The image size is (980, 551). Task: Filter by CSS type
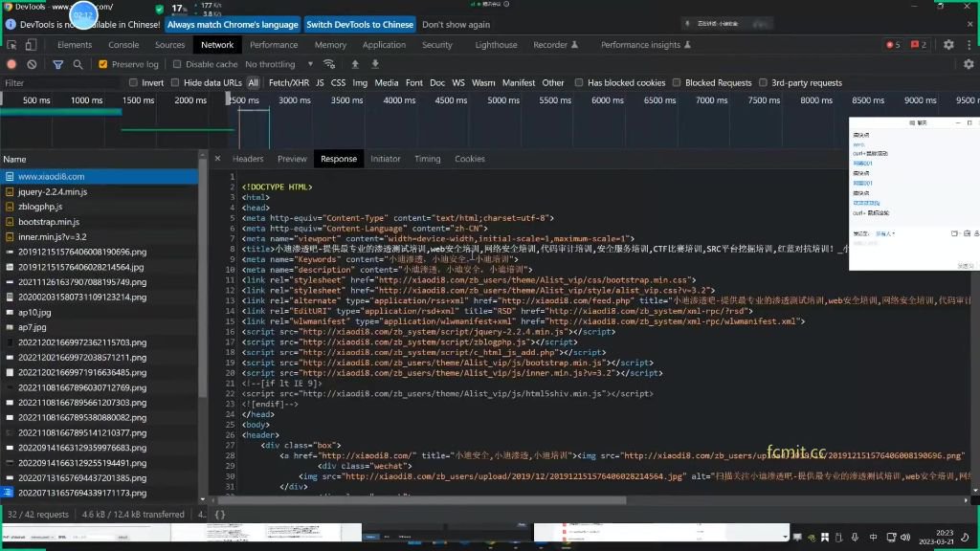point(338,82)
